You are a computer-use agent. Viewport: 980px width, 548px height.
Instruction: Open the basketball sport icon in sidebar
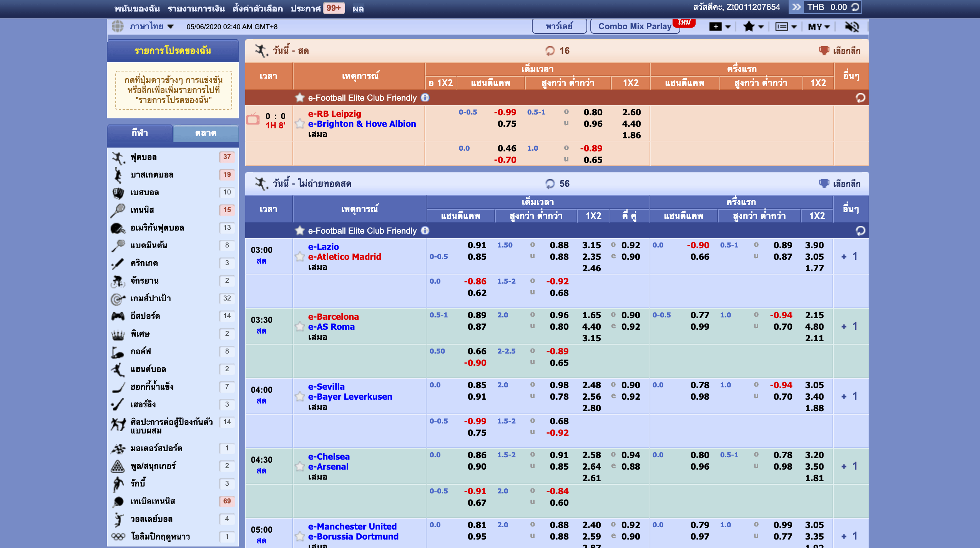coord(118,175)
